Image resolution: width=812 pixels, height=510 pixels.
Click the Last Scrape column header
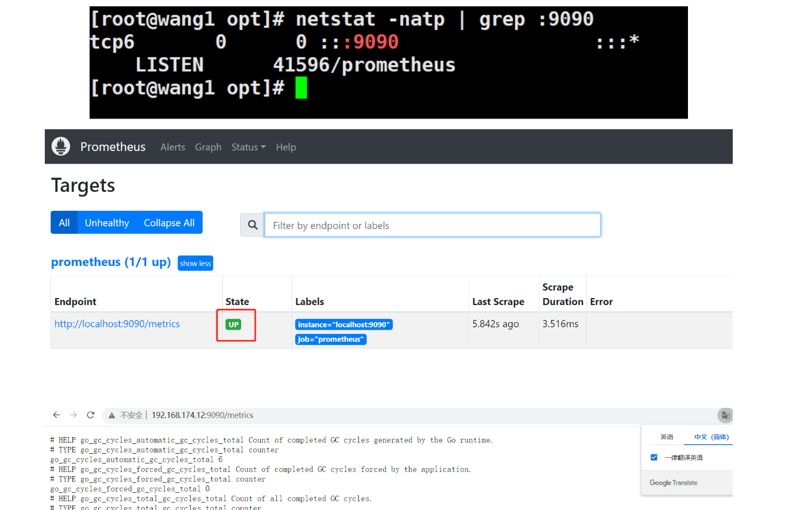coord(498,302)
